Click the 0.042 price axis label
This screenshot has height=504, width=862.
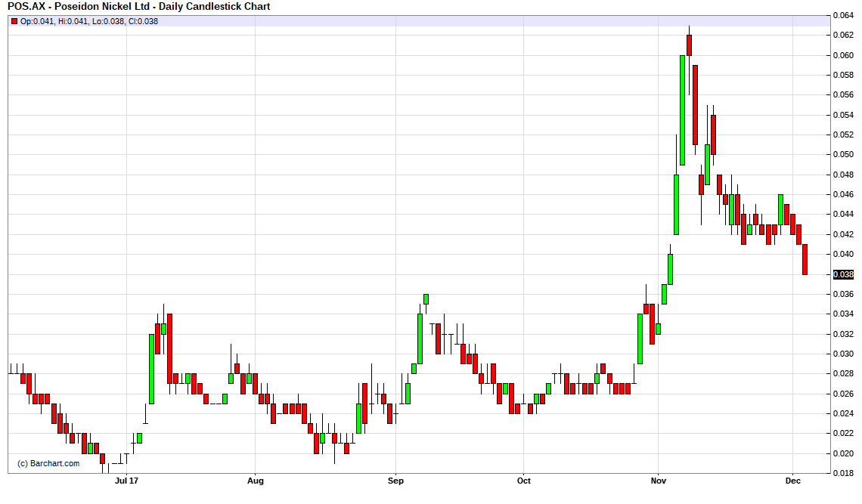click(x=843, y=235)
